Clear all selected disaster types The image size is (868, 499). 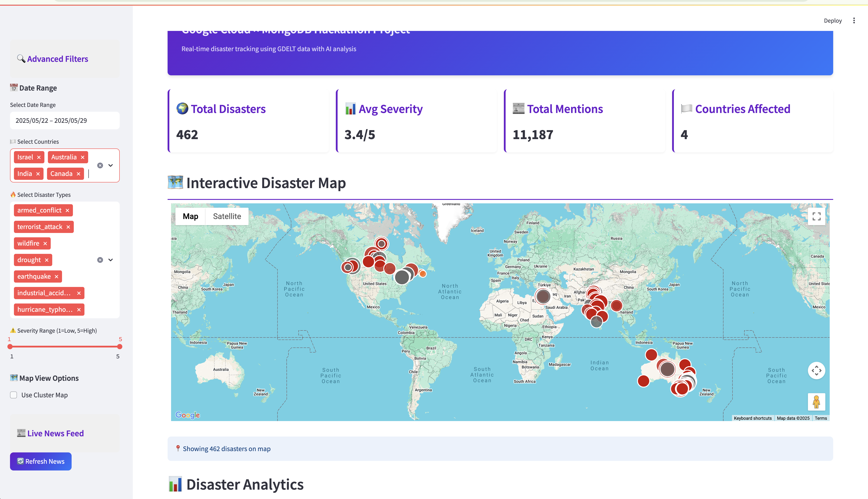pyautogui.click(x=100, y=260)
